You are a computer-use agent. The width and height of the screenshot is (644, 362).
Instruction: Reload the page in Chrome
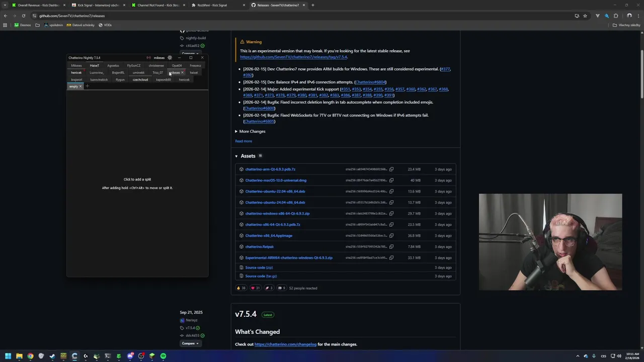tap(23, 16)
